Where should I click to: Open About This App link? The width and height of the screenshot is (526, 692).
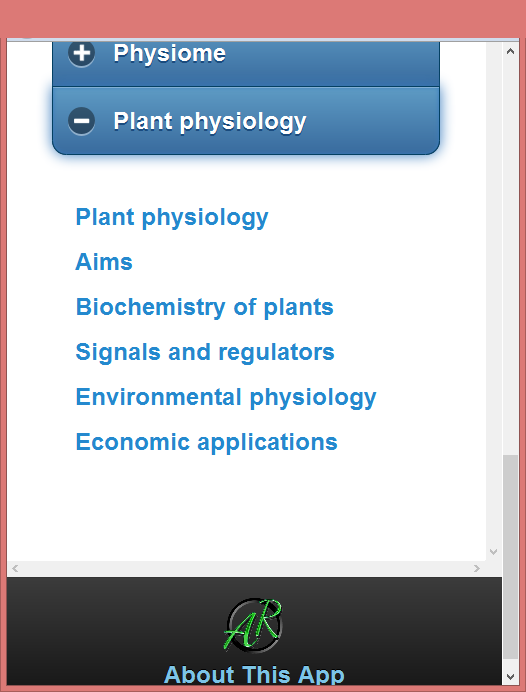254,674
